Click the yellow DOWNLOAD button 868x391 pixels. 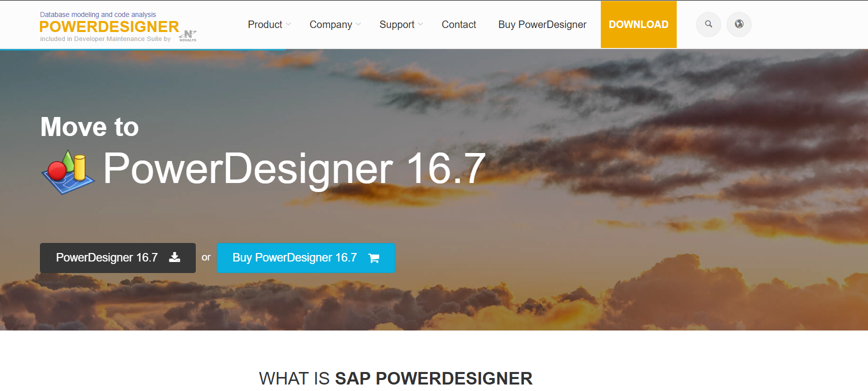tap(639, 24)
